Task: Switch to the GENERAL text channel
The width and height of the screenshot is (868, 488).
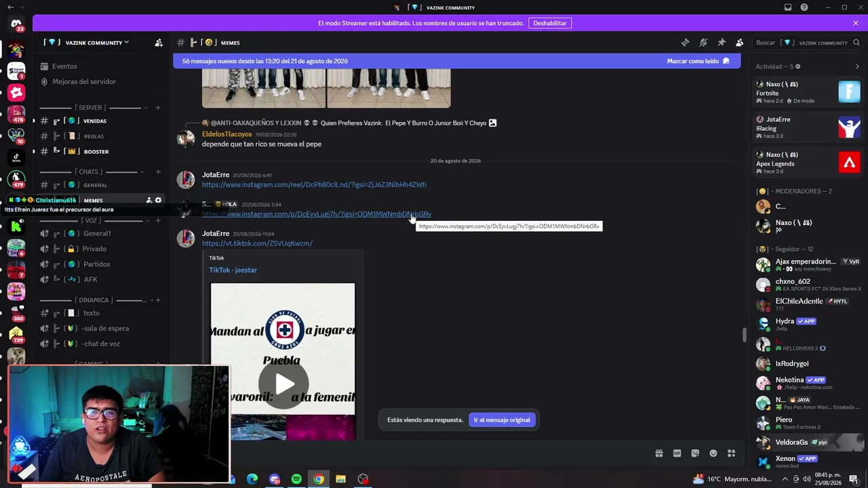Action: coord(102,185)
